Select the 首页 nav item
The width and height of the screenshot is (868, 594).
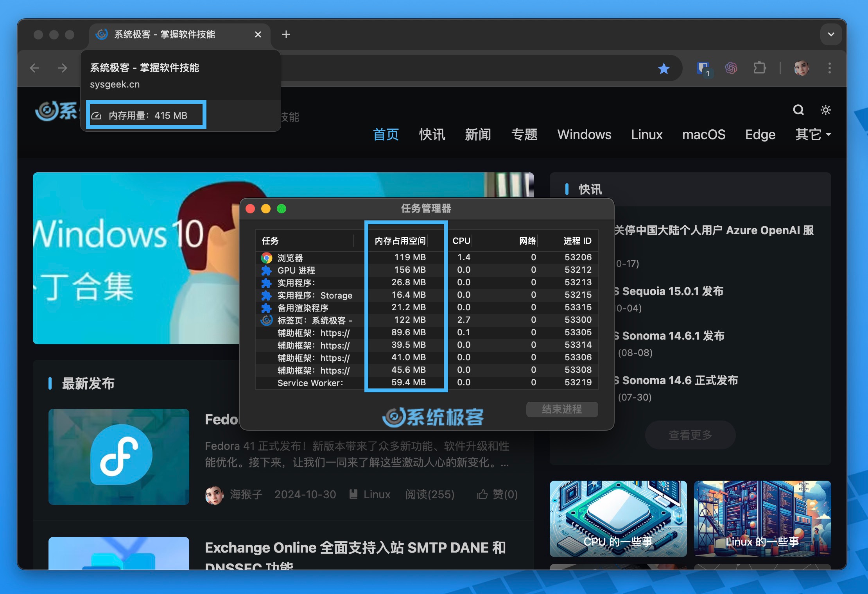point(386,134)
